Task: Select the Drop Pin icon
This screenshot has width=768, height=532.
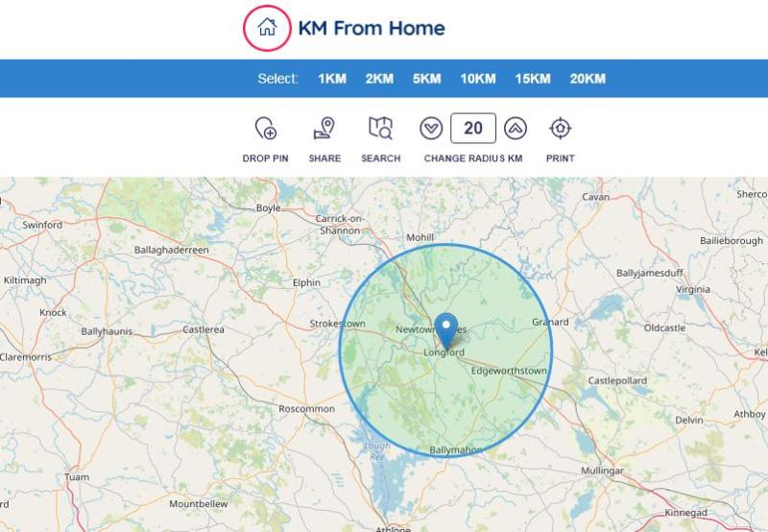Action: click(x=266, y=128)
